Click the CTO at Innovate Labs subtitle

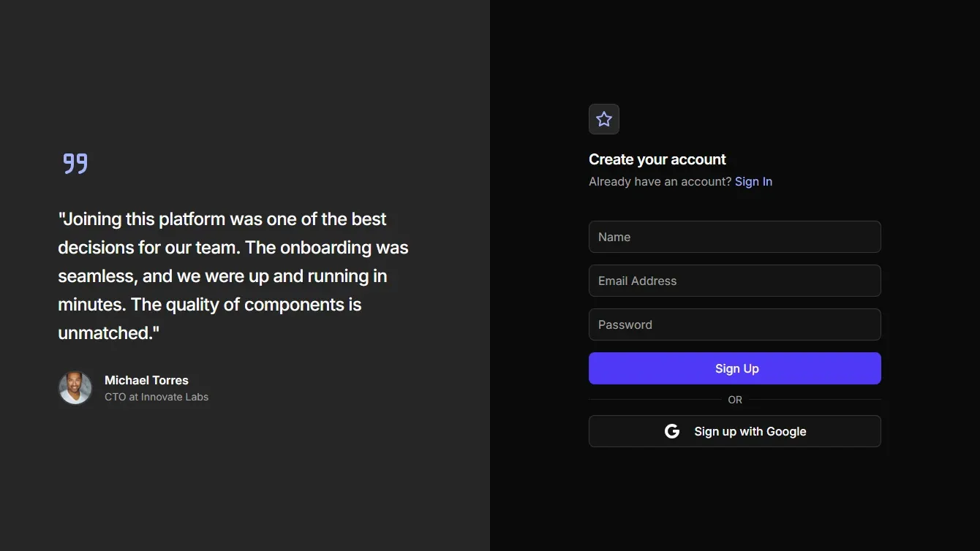pyautogui.click(x=157, y=397)
